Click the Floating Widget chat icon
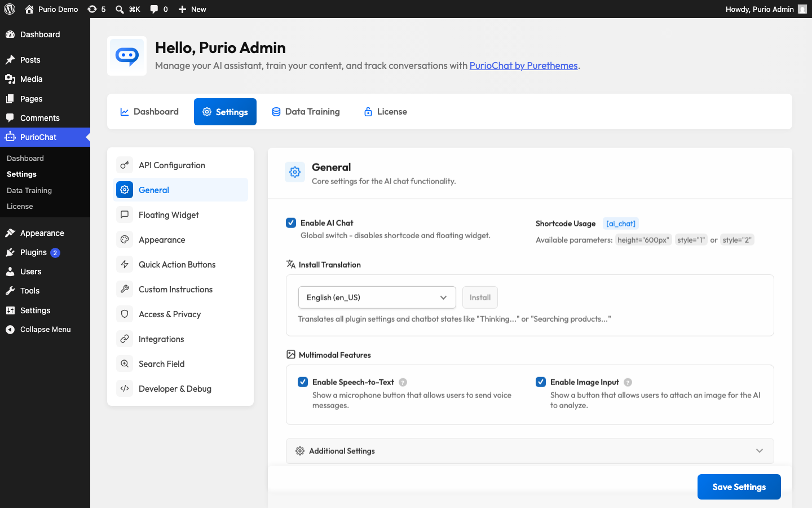This screenshot has height=508, width=812. [125, 214]
